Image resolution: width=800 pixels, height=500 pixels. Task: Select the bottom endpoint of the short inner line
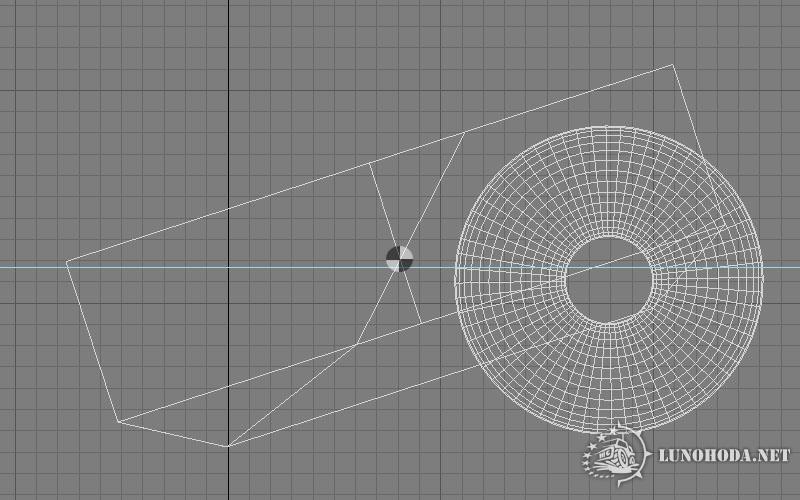[x=420, y=322]
